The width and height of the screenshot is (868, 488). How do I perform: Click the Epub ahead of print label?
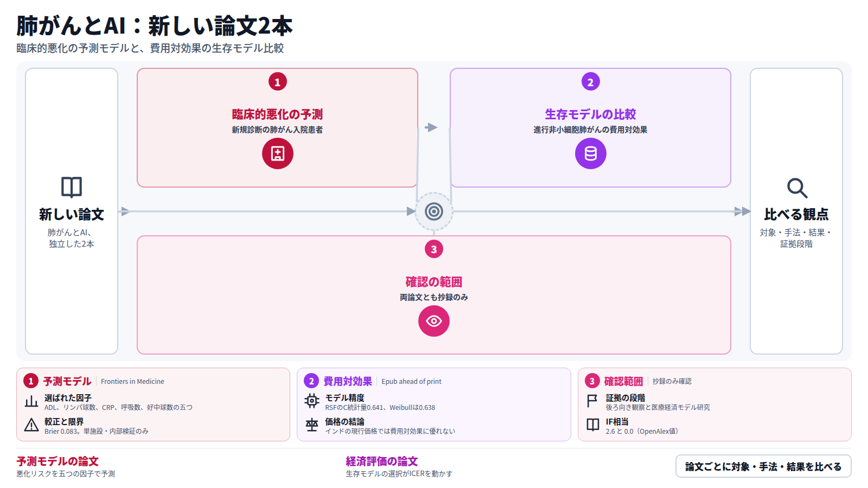tap(411, 382)
